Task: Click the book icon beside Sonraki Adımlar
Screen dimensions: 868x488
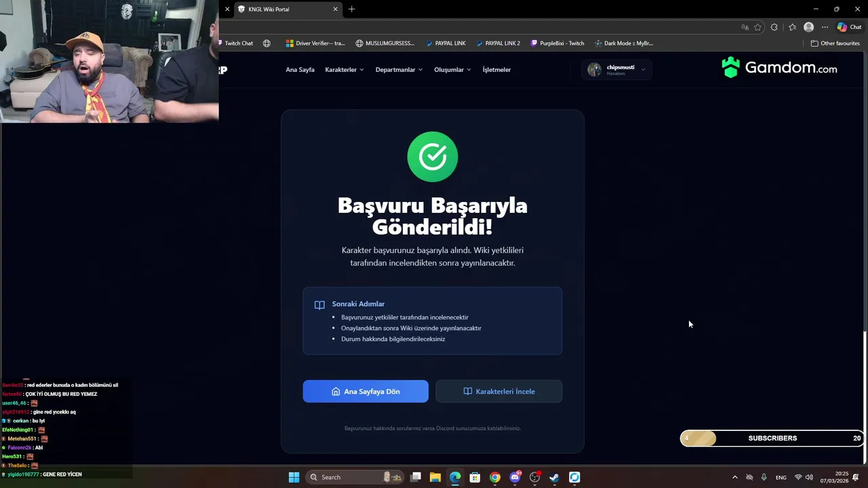Action: pos(319,305)
